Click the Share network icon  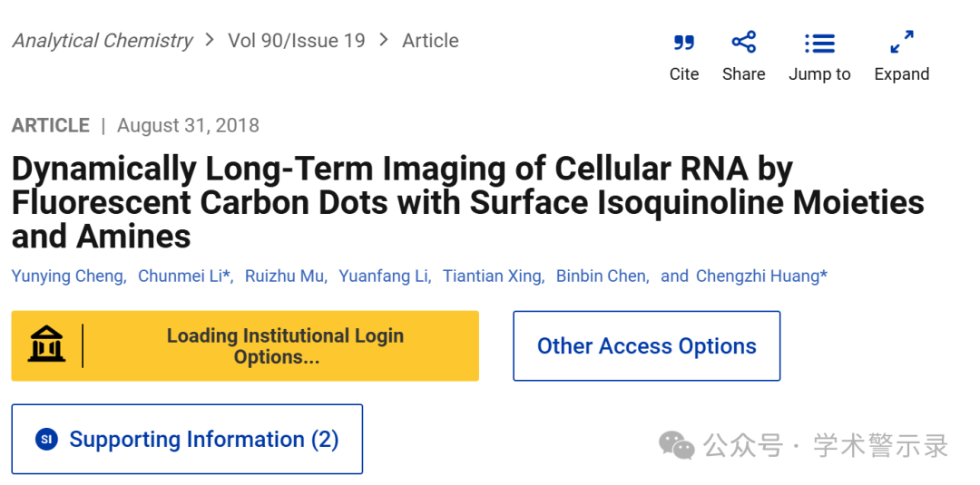click(x=744, y=42)
